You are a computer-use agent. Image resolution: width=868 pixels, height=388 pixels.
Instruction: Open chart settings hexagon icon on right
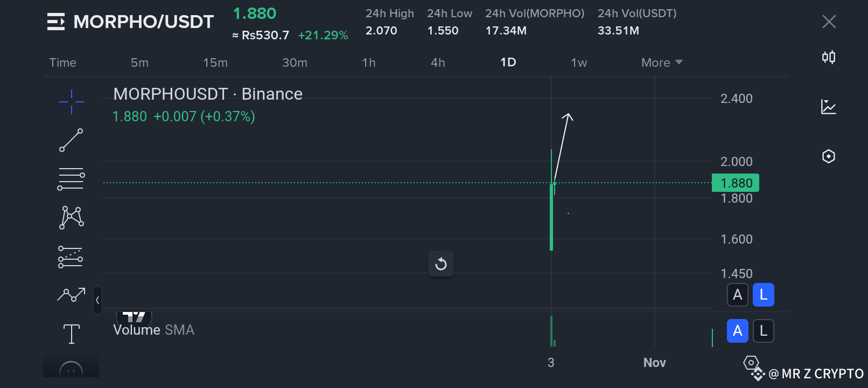click(x=829, y=156)
